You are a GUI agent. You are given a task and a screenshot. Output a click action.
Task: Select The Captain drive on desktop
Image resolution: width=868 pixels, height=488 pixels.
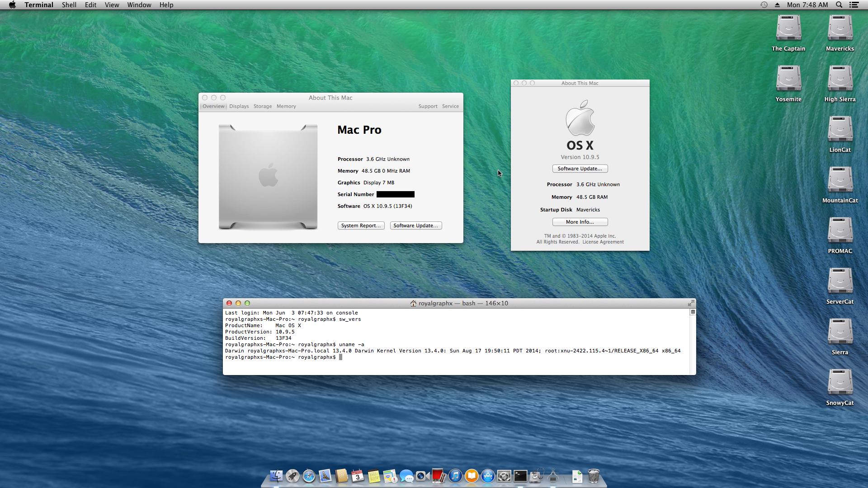click(x=788, y=28)
